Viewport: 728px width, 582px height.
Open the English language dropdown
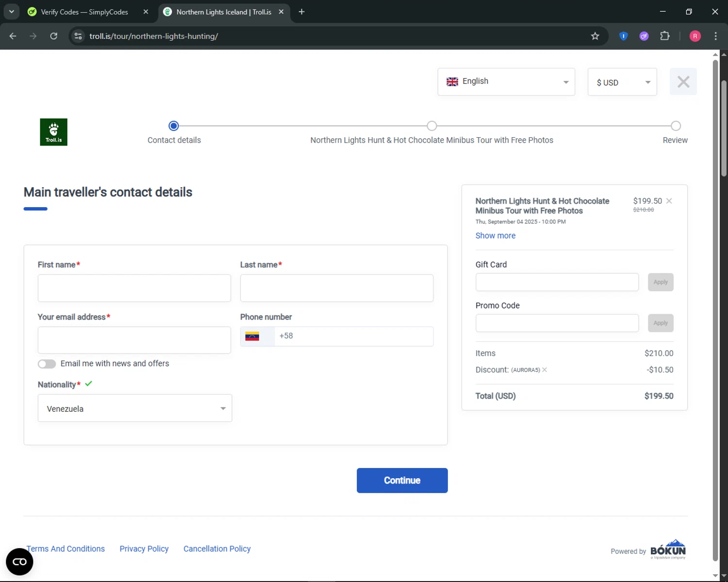506,81
